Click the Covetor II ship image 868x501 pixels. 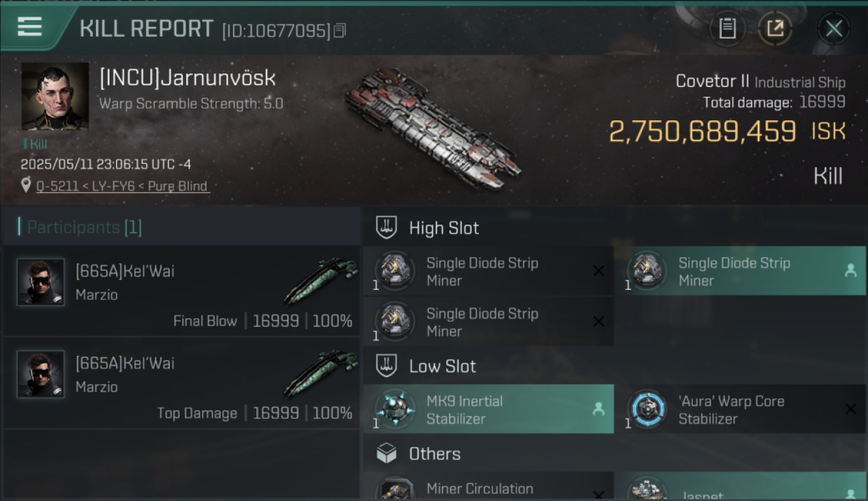(x=433, y=128)
